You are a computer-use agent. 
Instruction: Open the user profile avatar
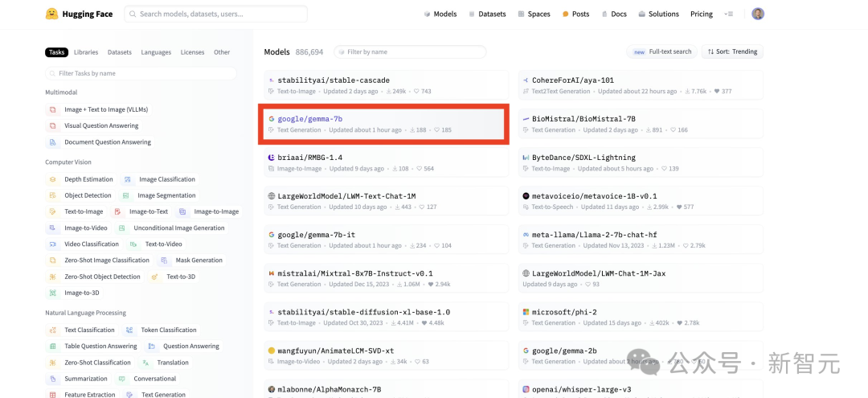tap(758, 14)
